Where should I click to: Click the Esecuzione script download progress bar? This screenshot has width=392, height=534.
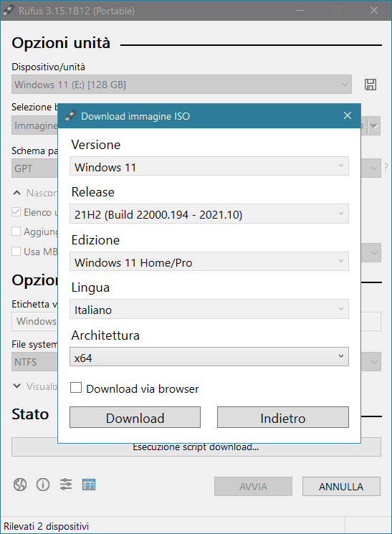[196, 447]
